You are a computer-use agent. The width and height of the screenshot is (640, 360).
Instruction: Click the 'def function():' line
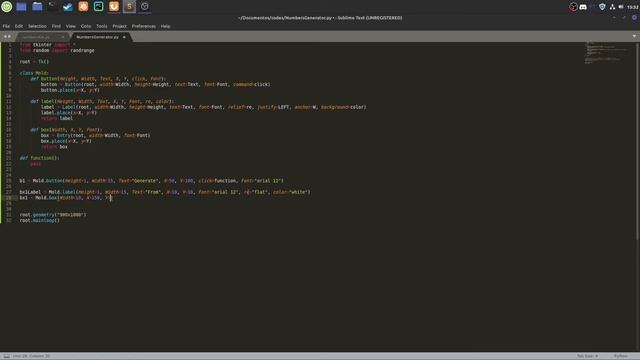[x=39, y=158]
